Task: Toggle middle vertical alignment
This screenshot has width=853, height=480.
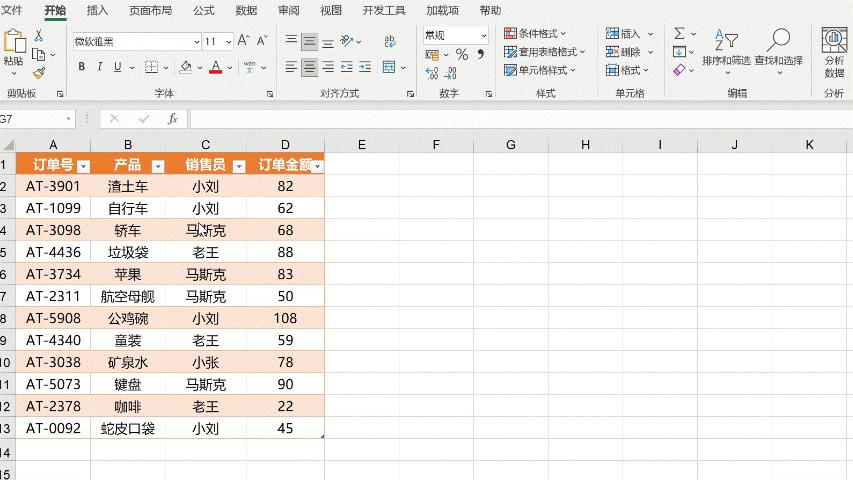Action: (x=310, y=41)
